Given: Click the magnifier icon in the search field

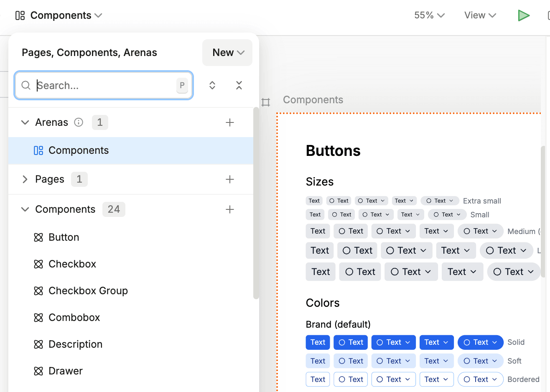Looking at the screenshot, I should (x=26, y=85).
